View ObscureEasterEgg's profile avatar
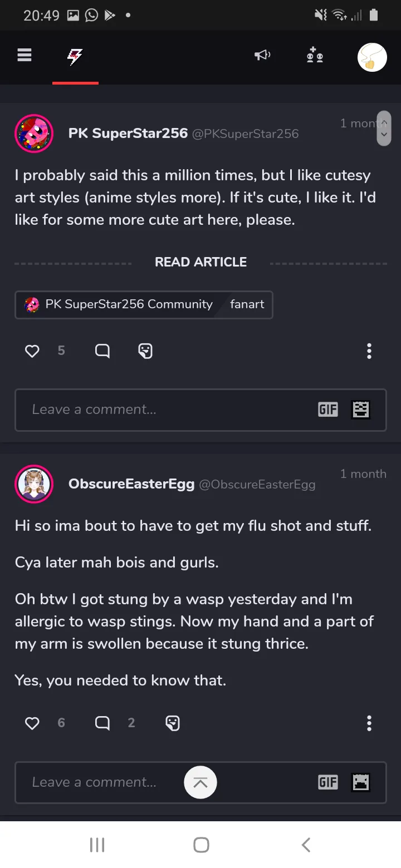This screenshot has width=401, height=868. click(34, 484)
